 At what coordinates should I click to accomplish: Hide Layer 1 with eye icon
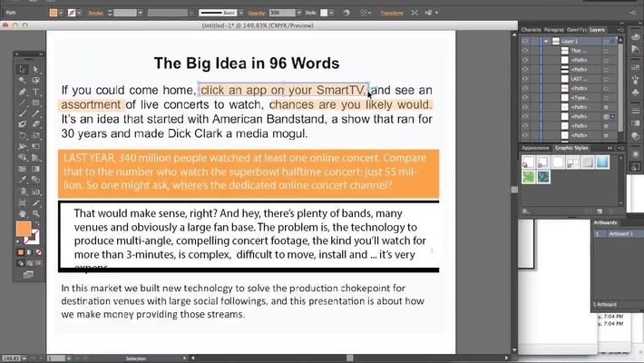(525, 41)
